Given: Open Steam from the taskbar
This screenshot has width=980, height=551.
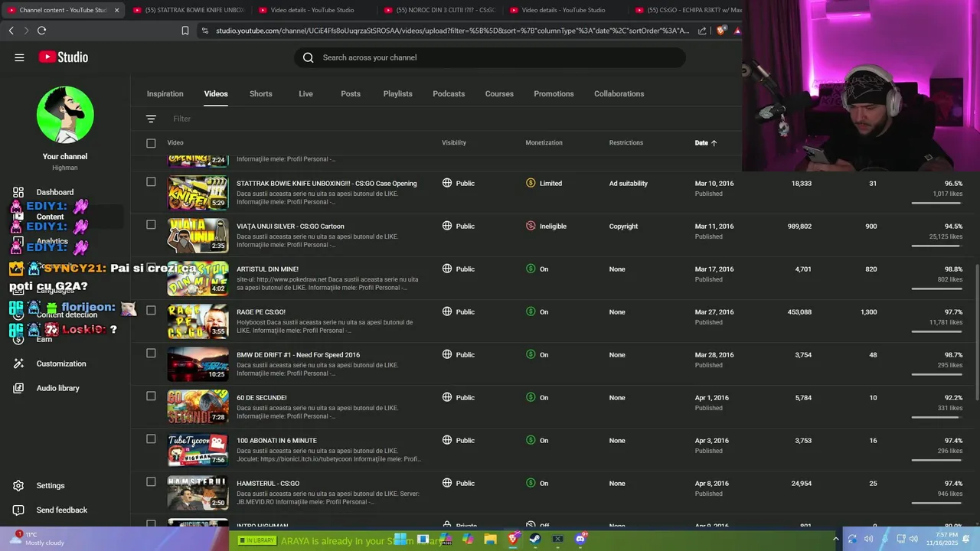Looking at the screenshot, I should [x=535, y=539].
